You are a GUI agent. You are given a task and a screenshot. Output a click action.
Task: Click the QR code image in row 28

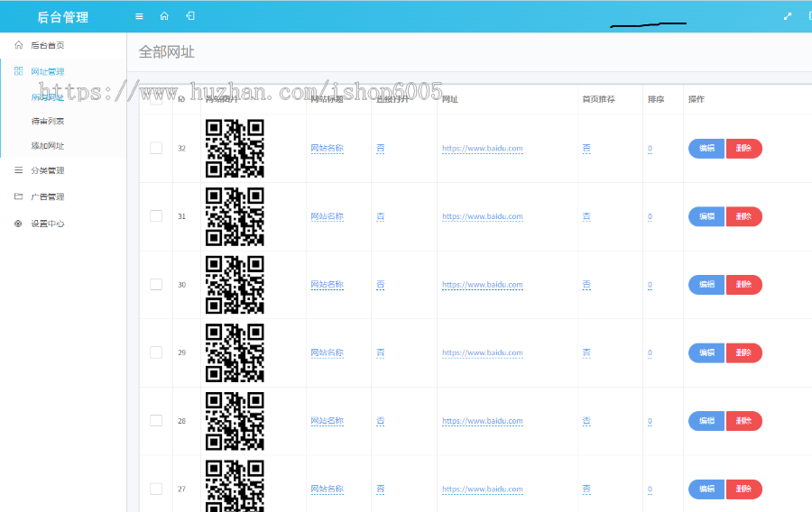pos(235,421)
